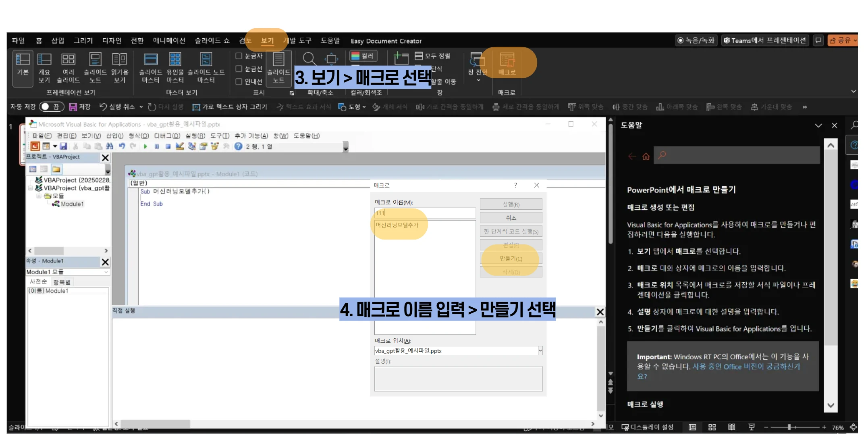868x446 pixels.
Task: Click the back arrow in help pane
Action: click(x=632, y=156)
